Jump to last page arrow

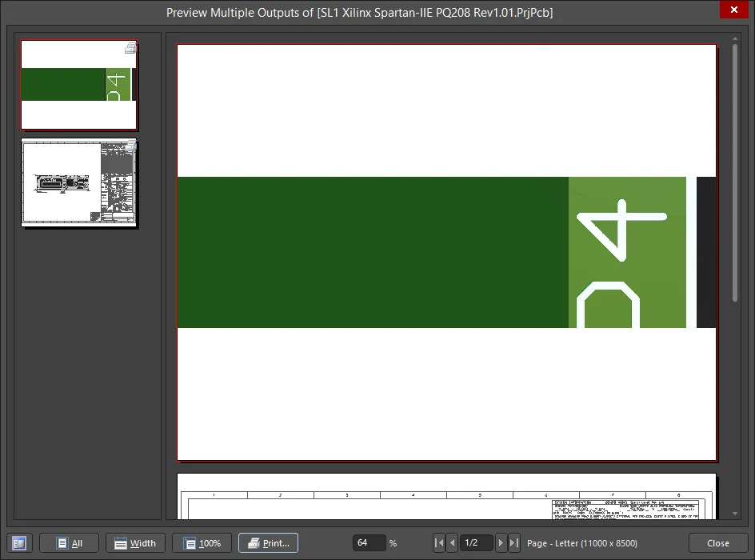coord(513,543)
